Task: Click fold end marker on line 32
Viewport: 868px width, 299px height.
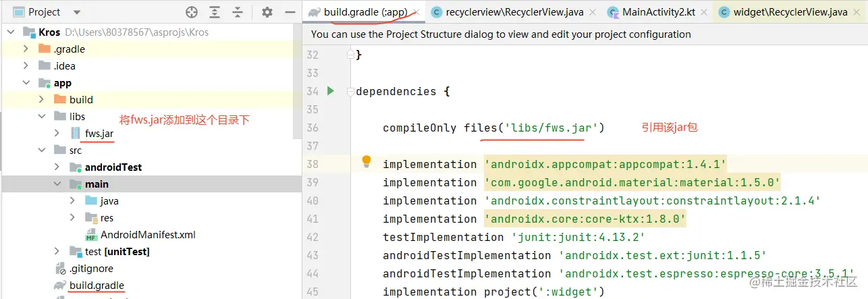Action: pos(350,55)
